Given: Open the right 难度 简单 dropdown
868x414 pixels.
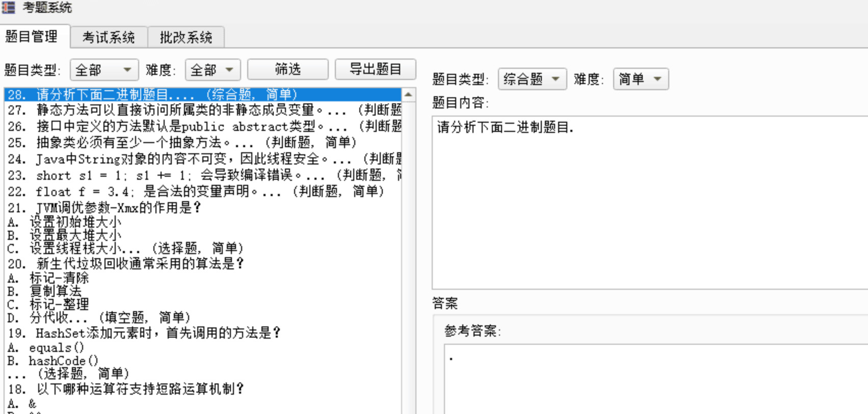Looking at the screenshot, I should (x=640, y=79).
